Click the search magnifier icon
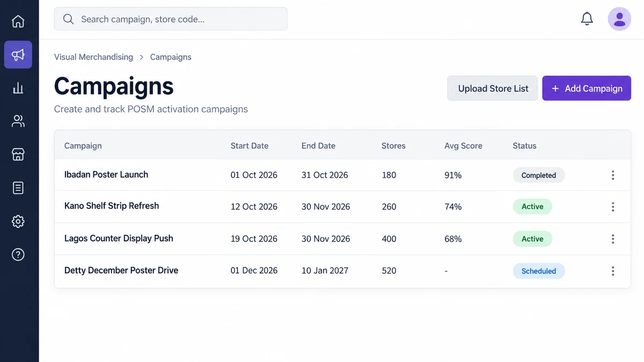Viewport: 644px width, 362px height. (x=68, y=19)
